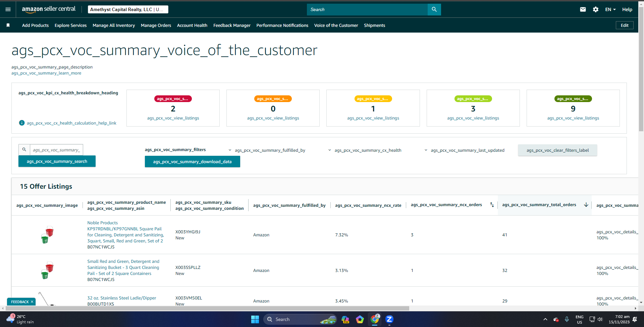Image resolution: width=644 pixels, height=327 pixels.
Task: Open Feedback Manager
Action: coord(232,25)
